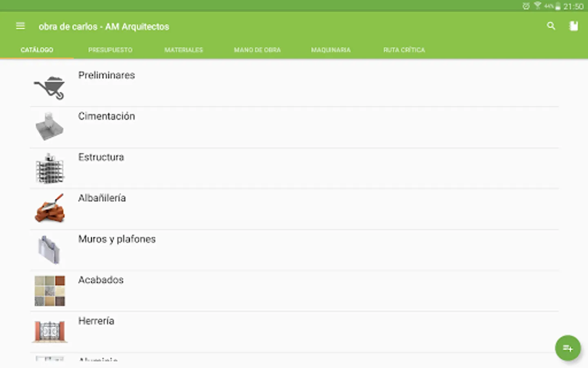Open the Mano de Obra tab
Image resolution: width=588 pixels, height=368 pixels.
tap(257, 50)
